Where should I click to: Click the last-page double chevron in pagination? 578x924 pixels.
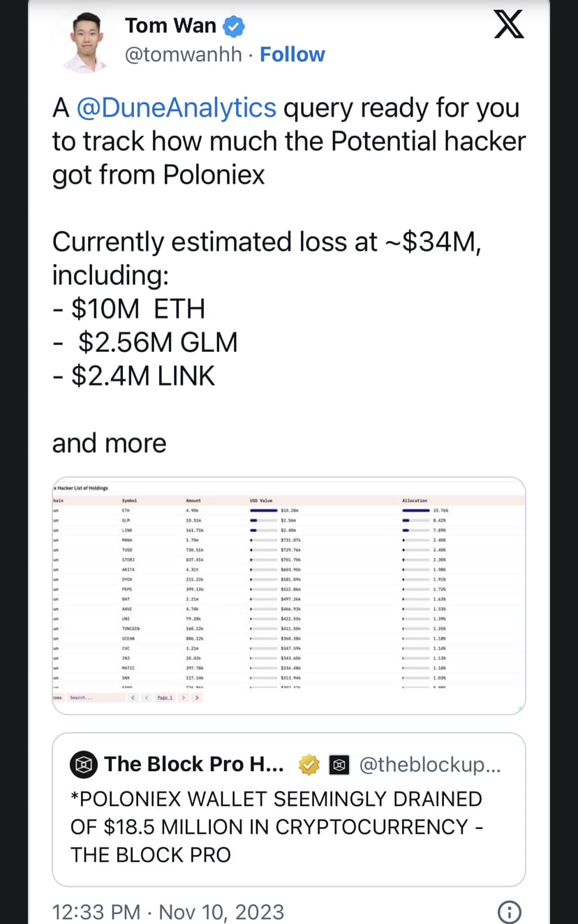pyautogui.click(x=198, y=697)
